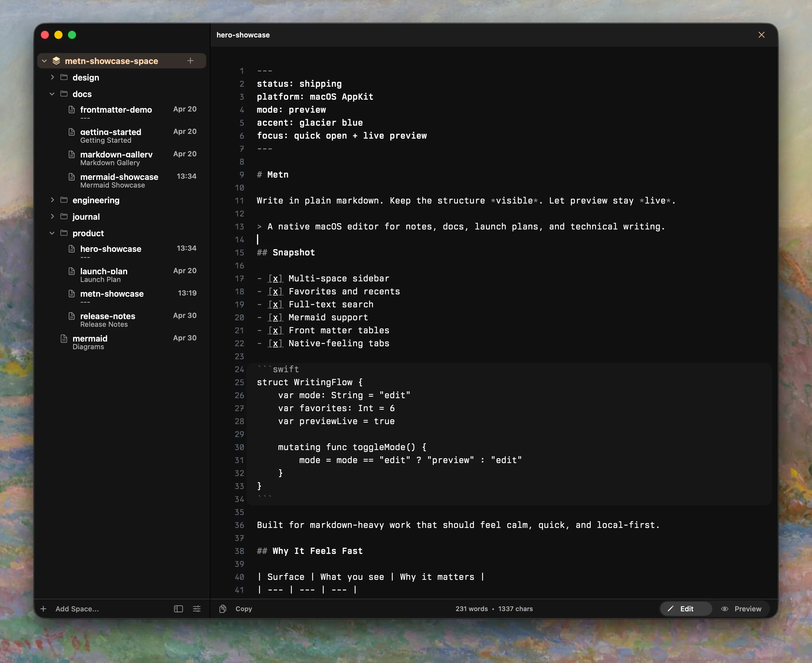Click the stacked-layers space icon
The height and width of the screenshot is (663, 812).
pyautogui.click(x=57, y=61)
